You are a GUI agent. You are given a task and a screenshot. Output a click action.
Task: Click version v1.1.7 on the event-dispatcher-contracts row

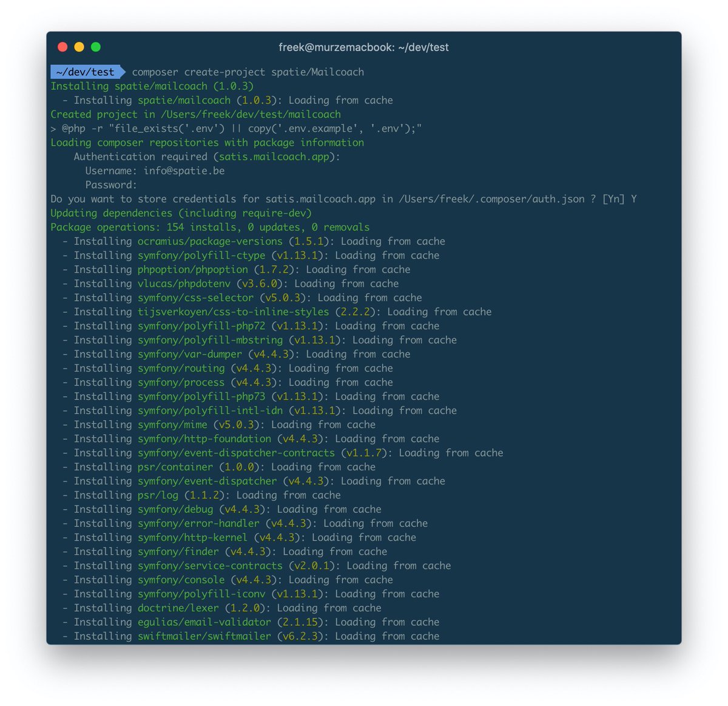(364, 453)
